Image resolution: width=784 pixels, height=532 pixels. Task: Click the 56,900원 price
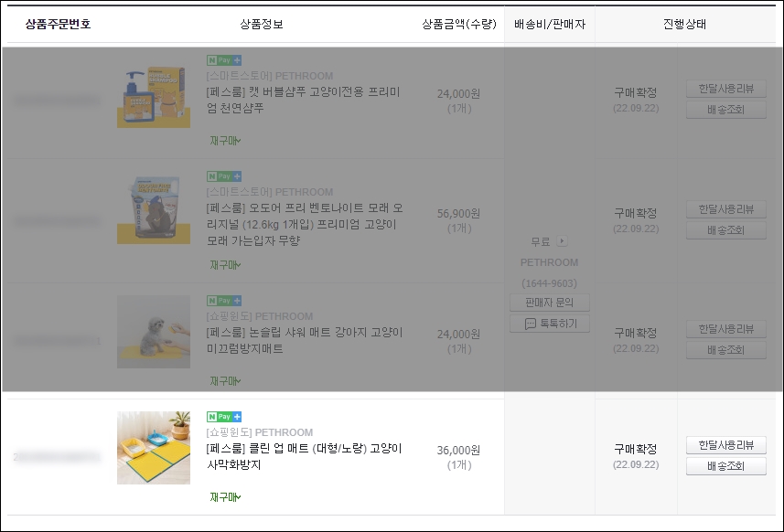(458, 214)
